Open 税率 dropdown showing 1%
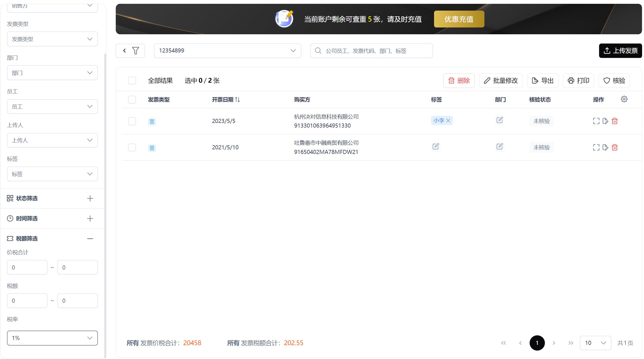Image resolution: width=644 pixels, height=359 pixels. 52,338
